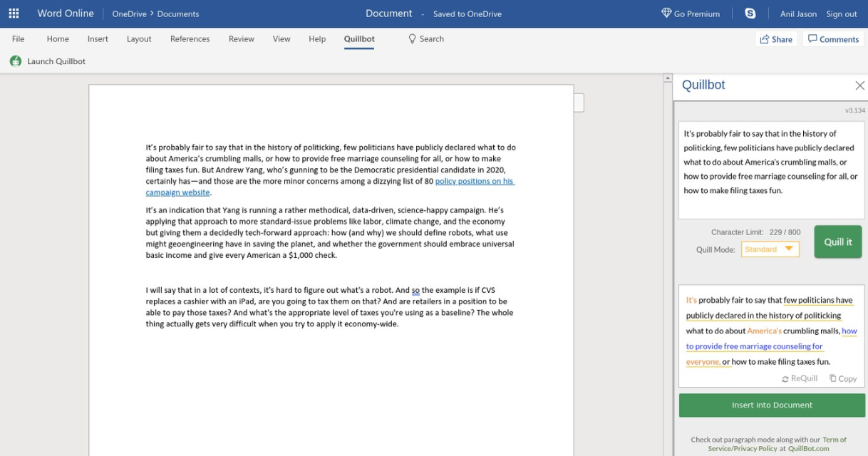Open the File menu
The width and height of the screenshot is (868, 456).
pyautogui.click(x=19, y=39)
